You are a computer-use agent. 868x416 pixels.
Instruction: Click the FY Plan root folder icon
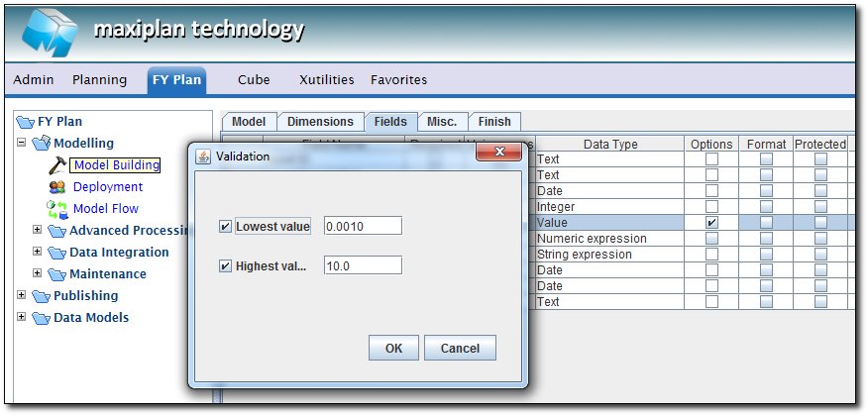[26, 122]
